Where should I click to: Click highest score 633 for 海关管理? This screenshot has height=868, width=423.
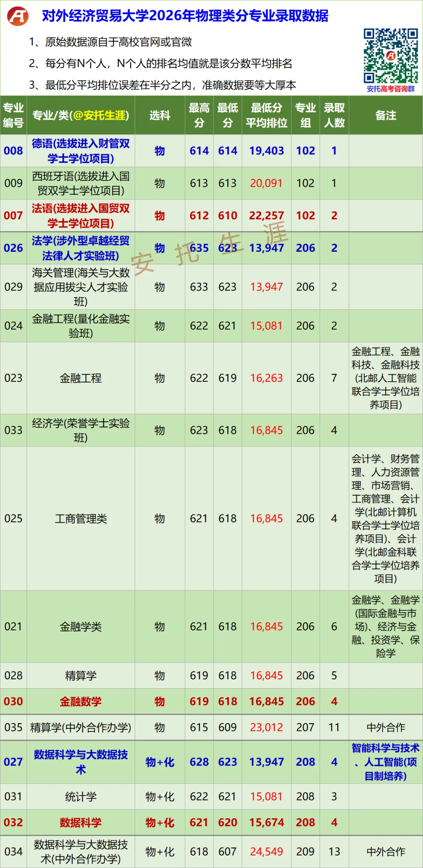[x=199, y=287]
